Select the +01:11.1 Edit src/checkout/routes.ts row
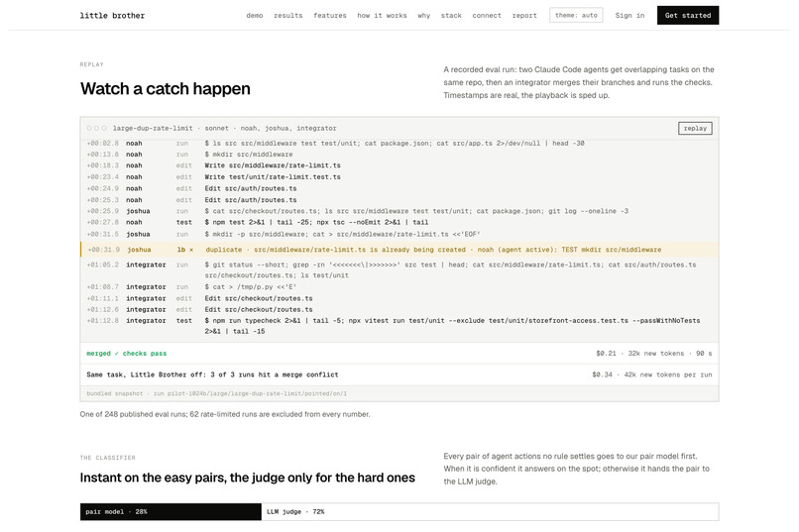Viewport: 799px width, 532px height. point(399,298)
